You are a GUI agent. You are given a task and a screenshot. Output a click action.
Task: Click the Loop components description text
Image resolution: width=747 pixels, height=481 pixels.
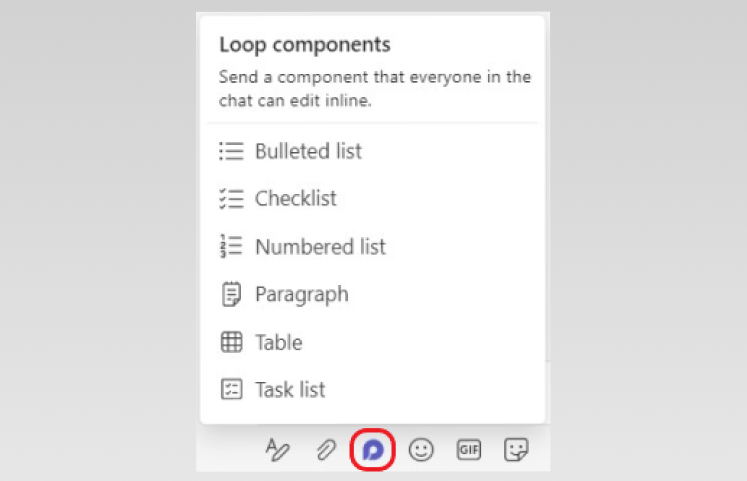[x=375, y=89]
